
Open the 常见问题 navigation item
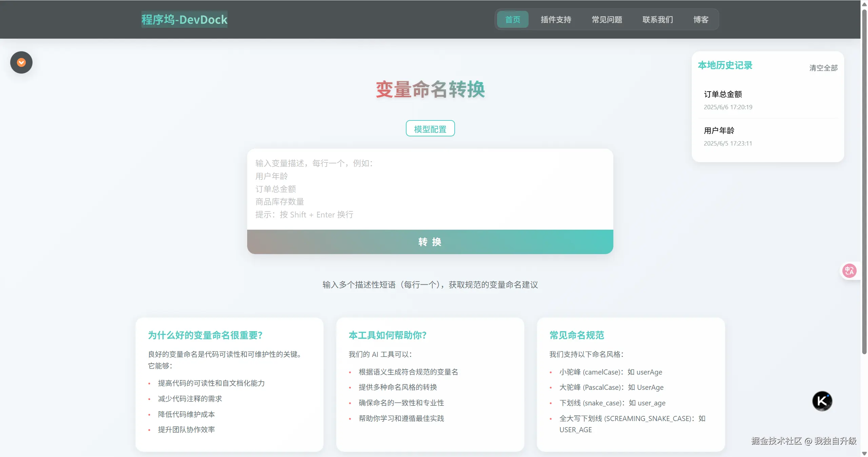point(607,19)
